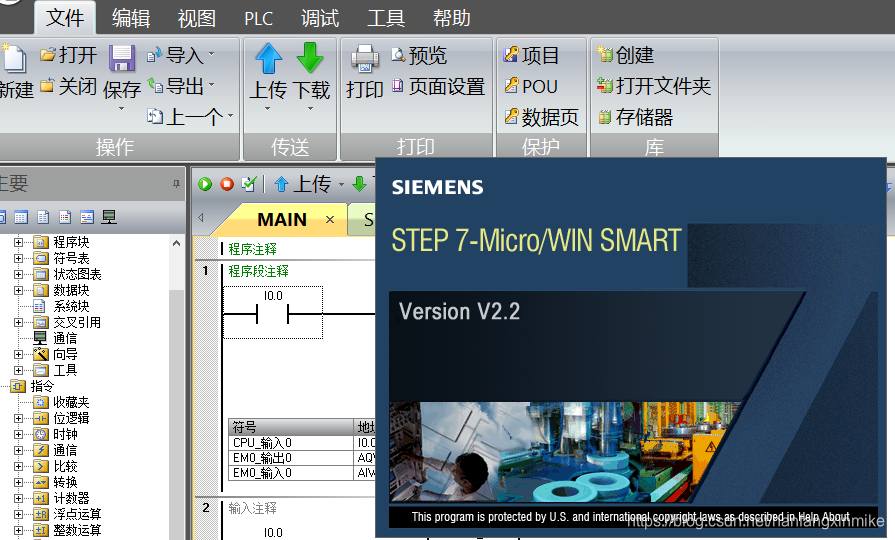Open 页面设置 page setup

(x=438, y=87)
